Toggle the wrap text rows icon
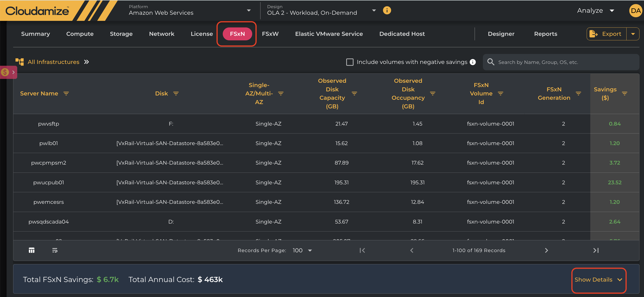Image resolution: width=644 pixels, height=297 pixels. tap(55, 250)
